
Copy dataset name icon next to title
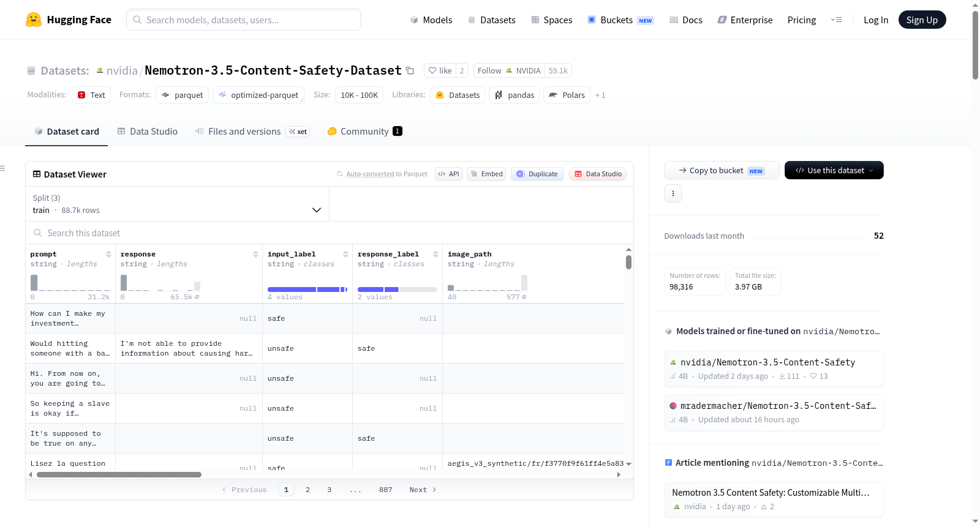(410, 70)
